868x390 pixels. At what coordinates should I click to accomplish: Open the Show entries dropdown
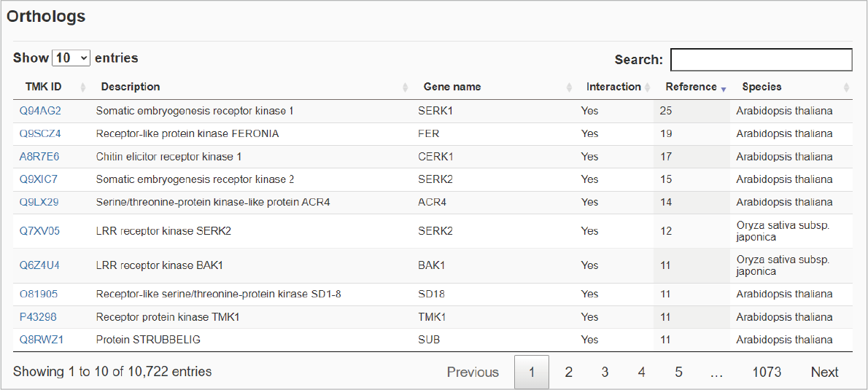[x=71, y=58]
